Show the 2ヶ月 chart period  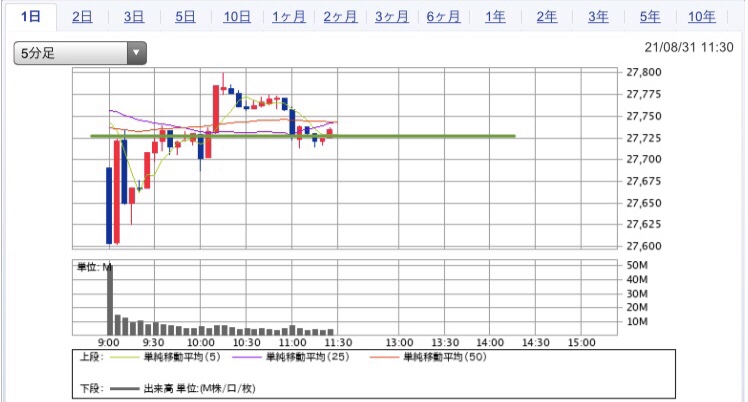coord(340,17)
